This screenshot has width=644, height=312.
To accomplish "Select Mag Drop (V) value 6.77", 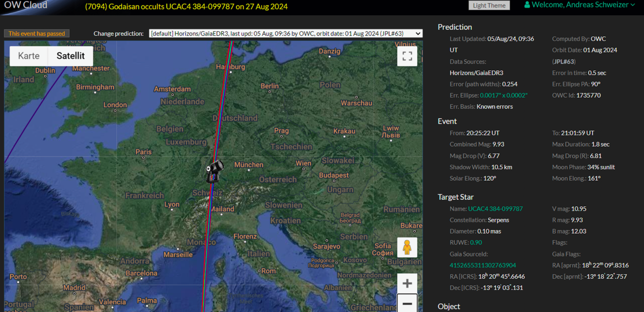I will (x=495, y=156).
